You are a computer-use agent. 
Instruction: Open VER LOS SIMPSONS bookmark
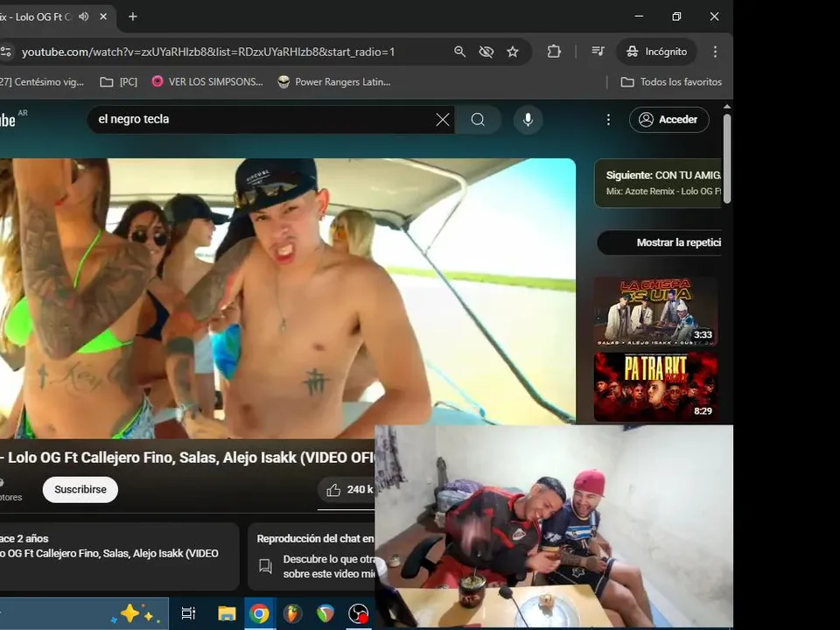click(x=207, y=82)
